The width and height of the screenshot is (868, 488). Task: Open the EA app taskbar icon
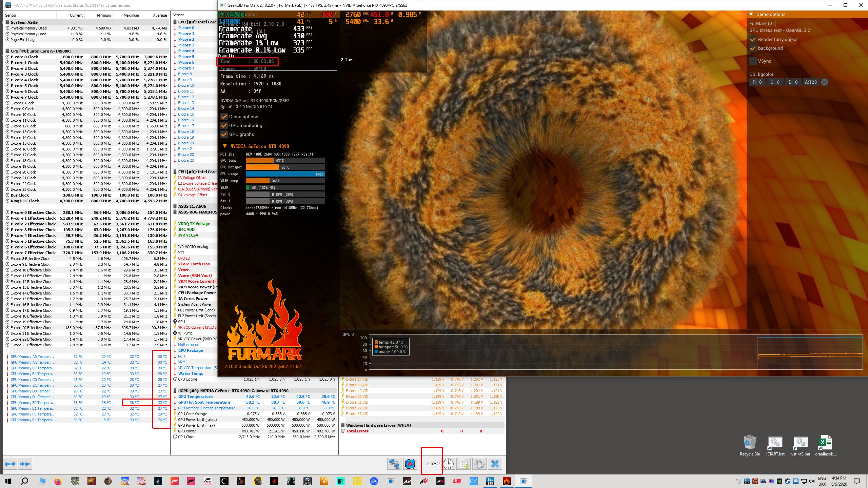coord(374,481)
